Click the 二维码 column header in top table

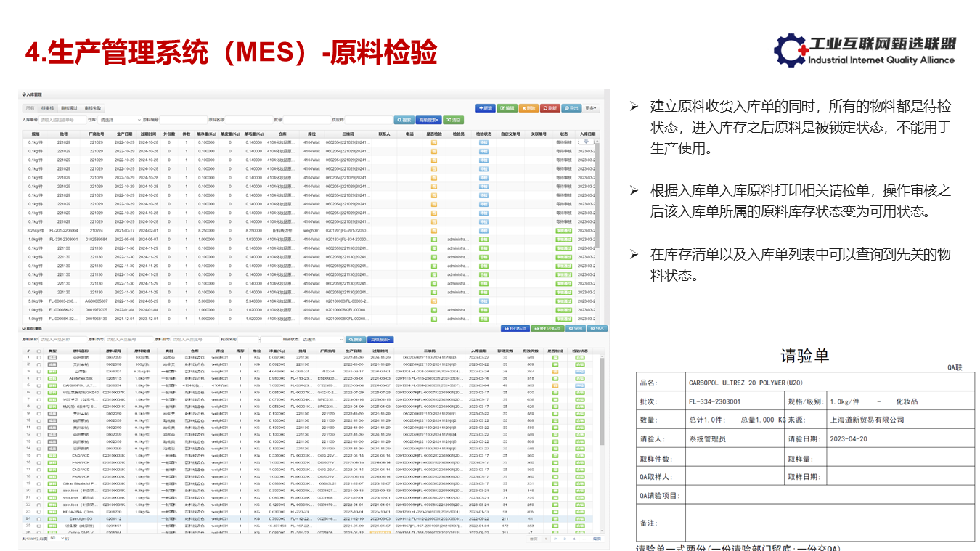[x=347, y=134]
